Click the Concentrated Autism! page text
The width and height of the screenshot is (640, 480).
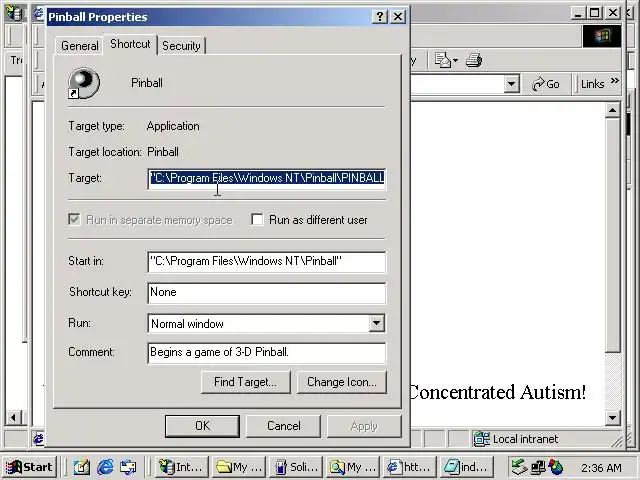pos(497,393)
